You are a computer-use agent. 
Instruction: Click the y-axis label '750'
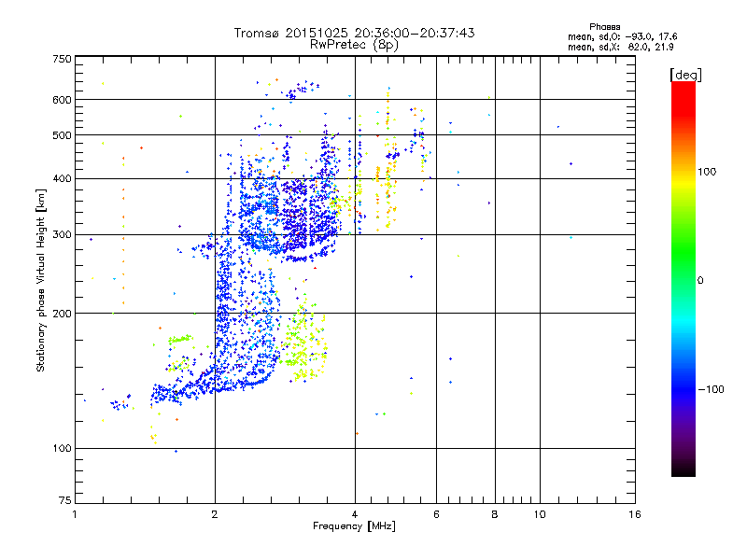[62, 59]
